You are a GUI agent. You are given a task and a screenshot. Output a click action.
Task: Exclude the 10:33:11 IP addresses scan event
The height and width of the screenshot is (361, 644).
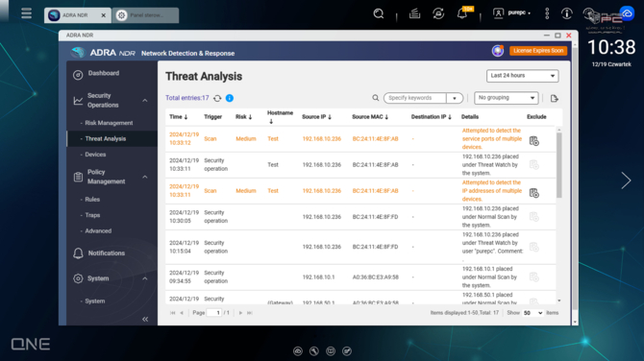click(x=533, y=193)
